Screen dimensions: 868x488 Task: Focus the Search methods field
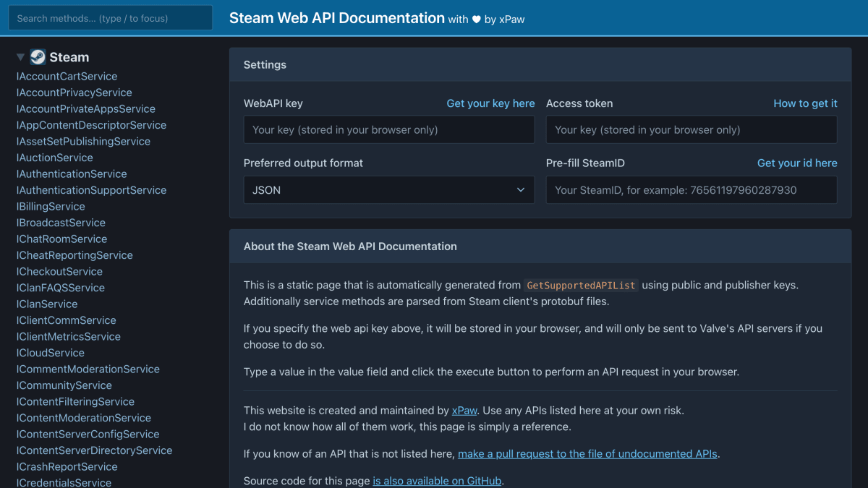tap(111, 18)
